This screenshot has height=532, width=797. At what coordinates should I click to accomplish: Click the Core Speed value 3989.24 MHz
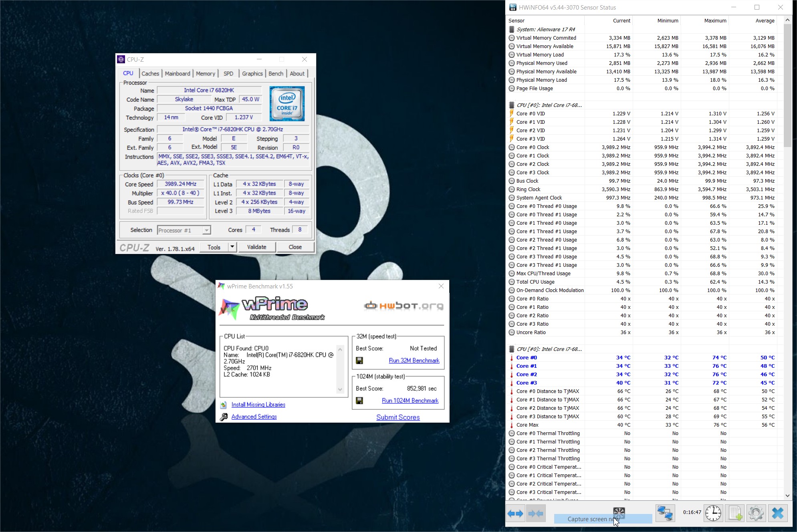(181, 184)
